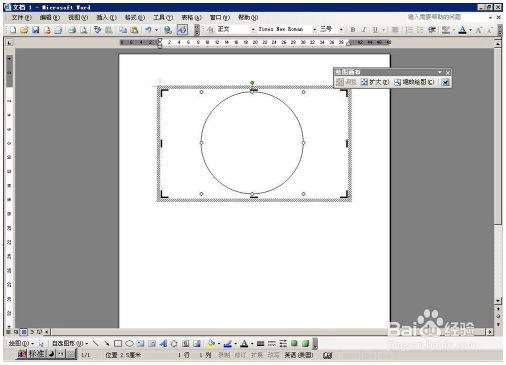Choose the Arrow drawing tool
506x365 pixels.
click(x=107, y=343)
